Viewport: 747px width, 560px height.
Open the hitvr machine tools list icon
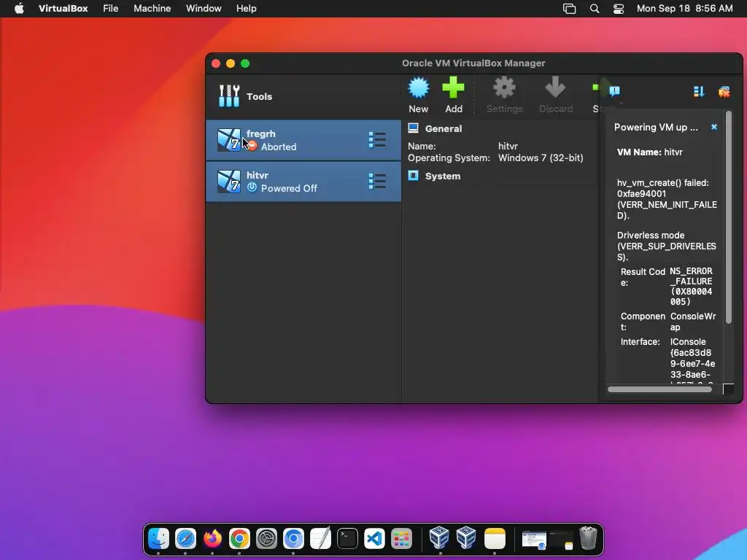point(377,182)
